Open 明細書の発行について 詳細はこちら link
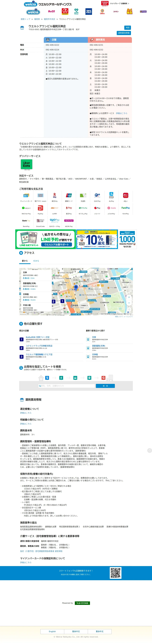Viewport: 152px width, 644px height. (26, 424)
